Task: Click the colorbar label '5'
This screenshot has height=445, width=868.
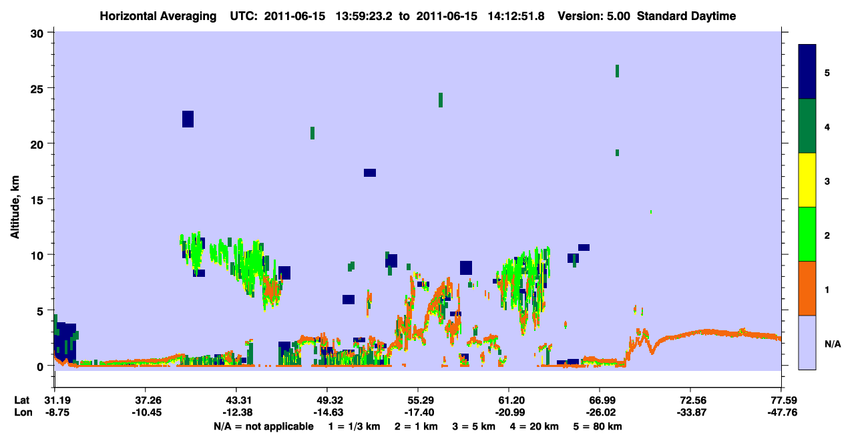Action: (x=827, y=72)
